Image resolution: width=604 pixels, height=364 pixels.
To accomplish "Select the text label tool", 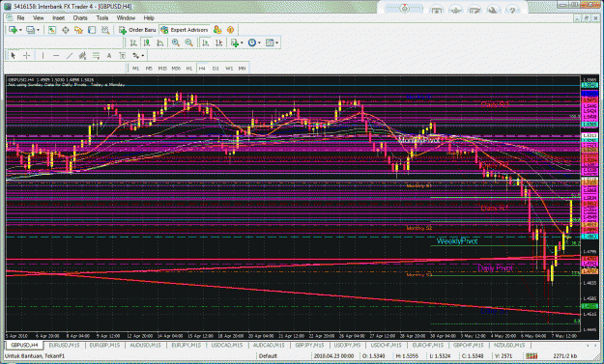I will point(109,56).
